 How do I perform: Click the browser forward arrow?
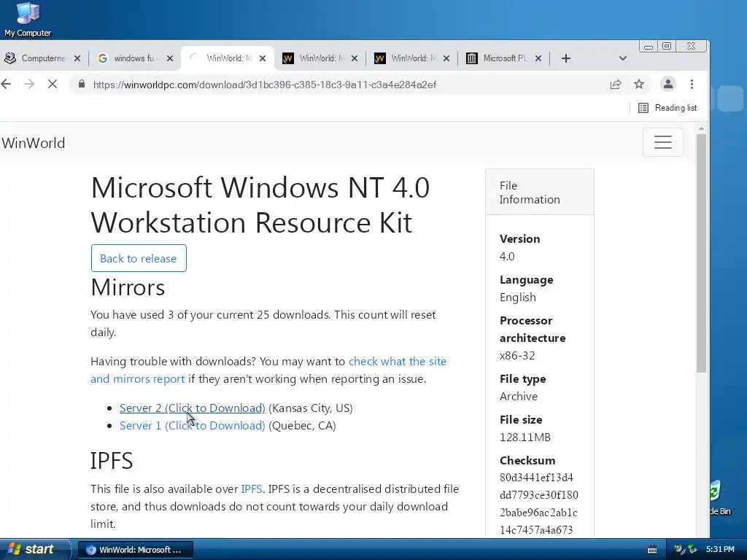[x=29, y=85]
